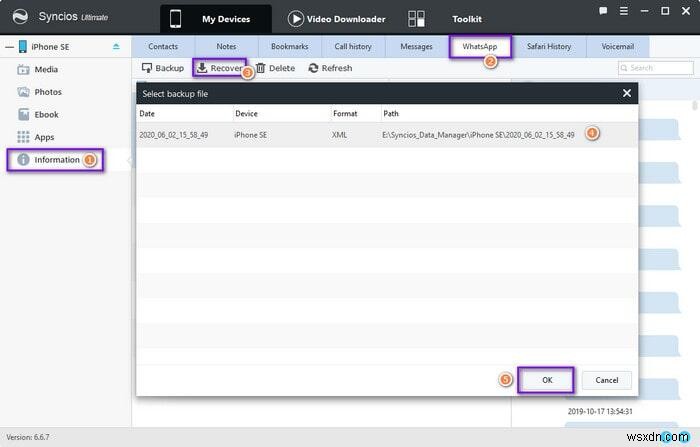
Task: Collapse the iPhone SE device tree
Action: [x=9, y=46]
